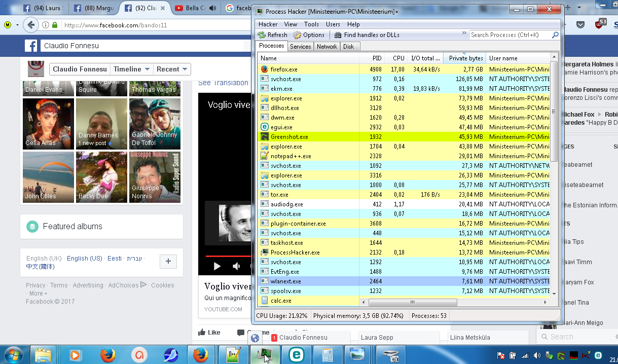Open the Recent dropdown
Viewport: 618px width, 364px height.
(171, 69)
